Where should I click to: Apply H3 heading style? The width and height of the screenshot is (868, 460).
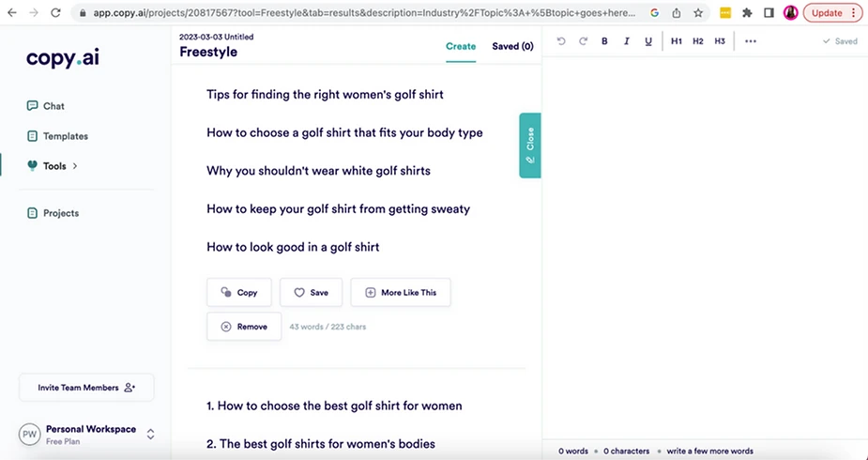tap(720, 41)
